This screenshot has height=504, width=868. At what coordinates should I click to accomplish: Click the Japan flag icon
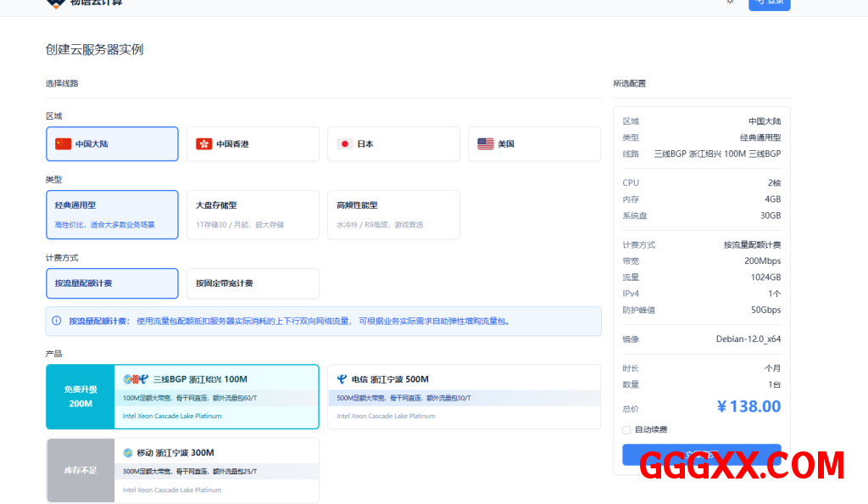(345, 144)
